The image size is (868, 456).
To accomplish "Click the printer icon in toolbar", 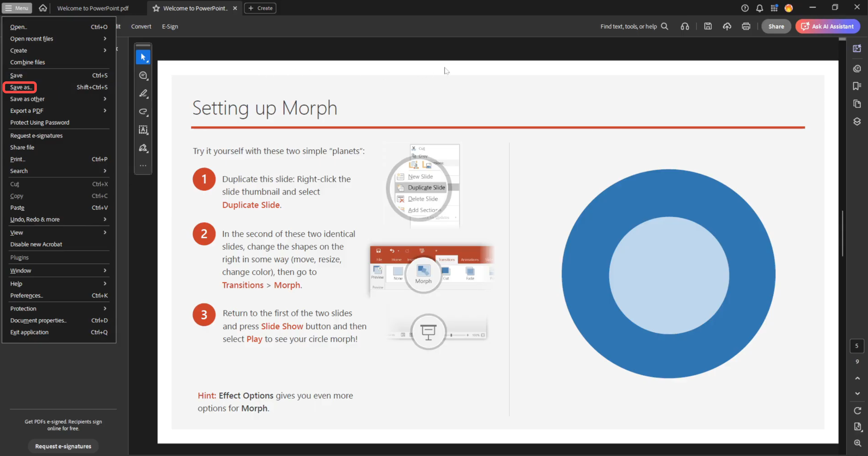I will (746, 26).
